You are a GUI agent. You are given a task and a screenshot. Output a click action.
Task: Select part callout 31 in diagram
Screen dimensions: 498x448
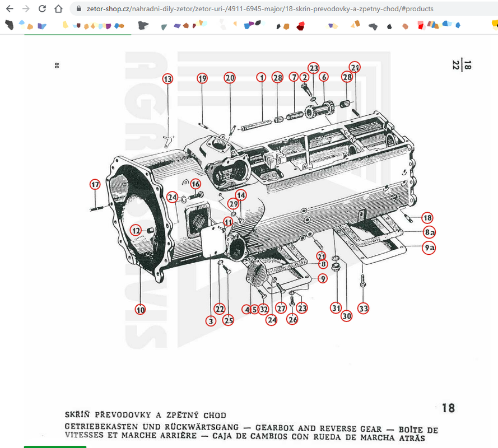336,308
